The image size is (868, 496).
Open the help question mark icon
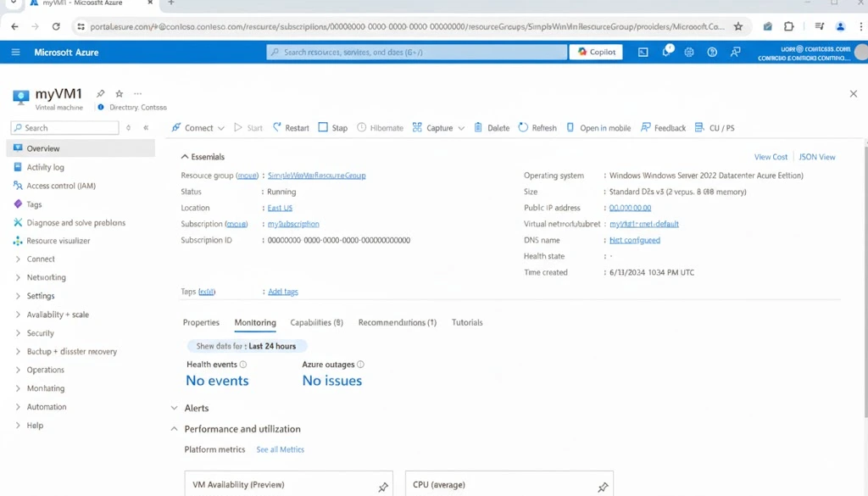(x=712, y=52)
